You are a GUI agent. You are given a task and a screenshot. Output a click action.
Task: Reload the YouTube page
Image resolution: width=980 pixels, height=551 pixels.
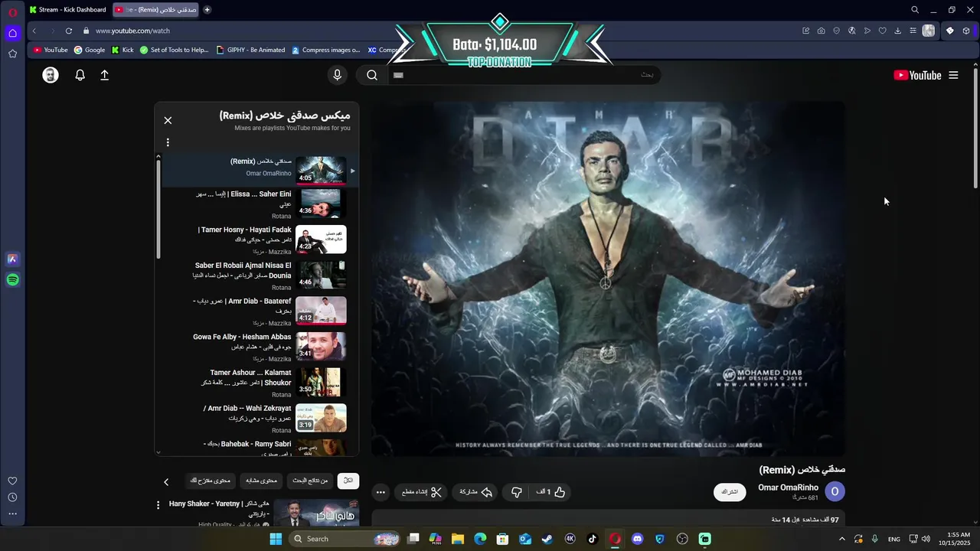pos(69,31)
